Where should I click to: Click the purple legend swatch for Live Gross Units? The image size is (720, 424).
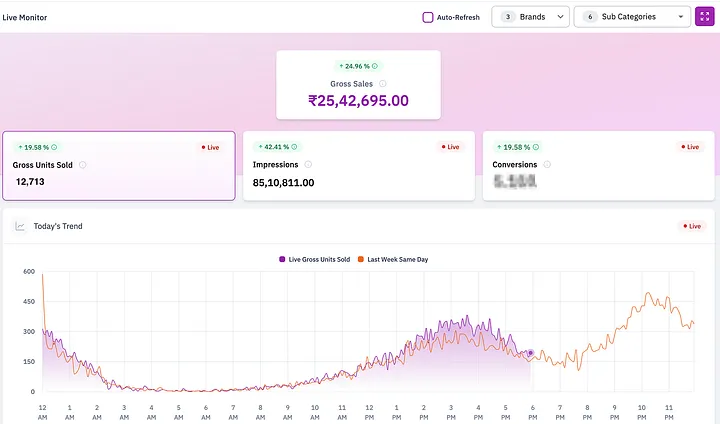(x=282, y=259)
